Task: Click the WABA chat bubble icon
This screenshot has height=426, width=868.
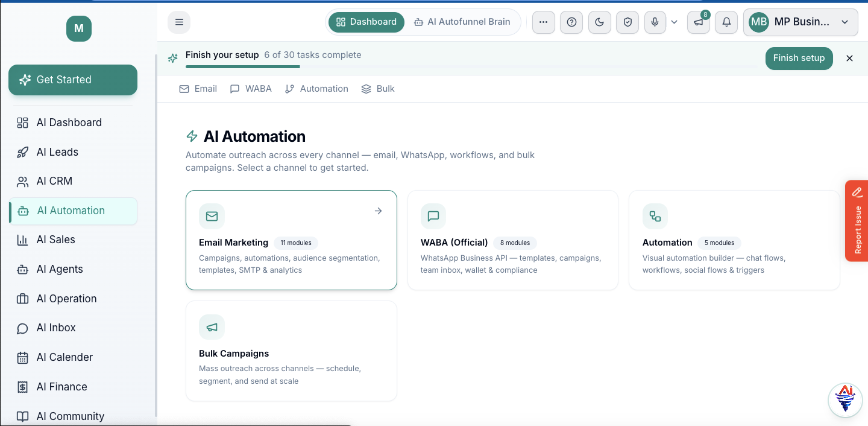Action: click(433, 216)
